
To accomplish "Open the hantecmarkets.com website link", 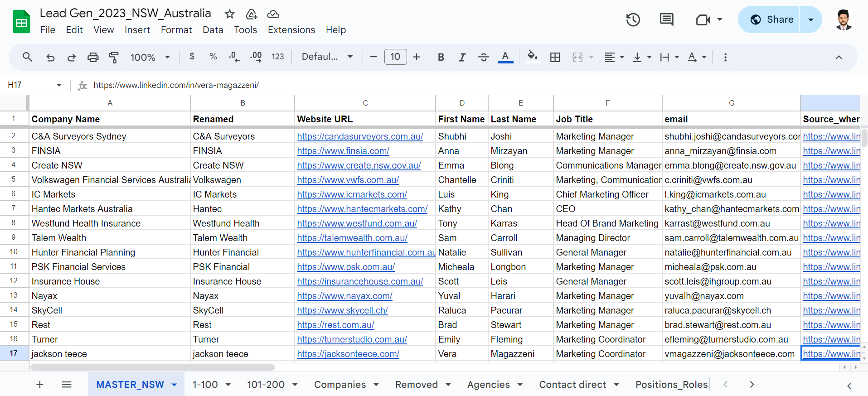I will tap(362, 209).
